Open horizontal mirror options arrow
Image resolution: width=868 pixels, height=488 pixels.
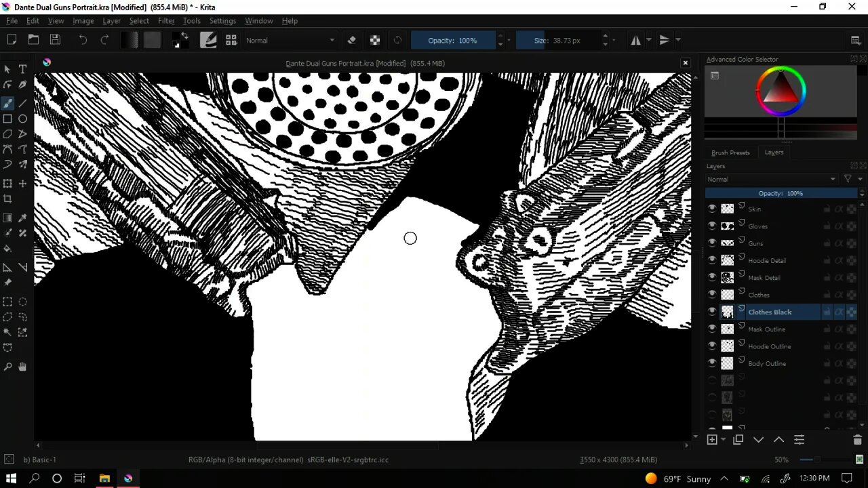648,40
